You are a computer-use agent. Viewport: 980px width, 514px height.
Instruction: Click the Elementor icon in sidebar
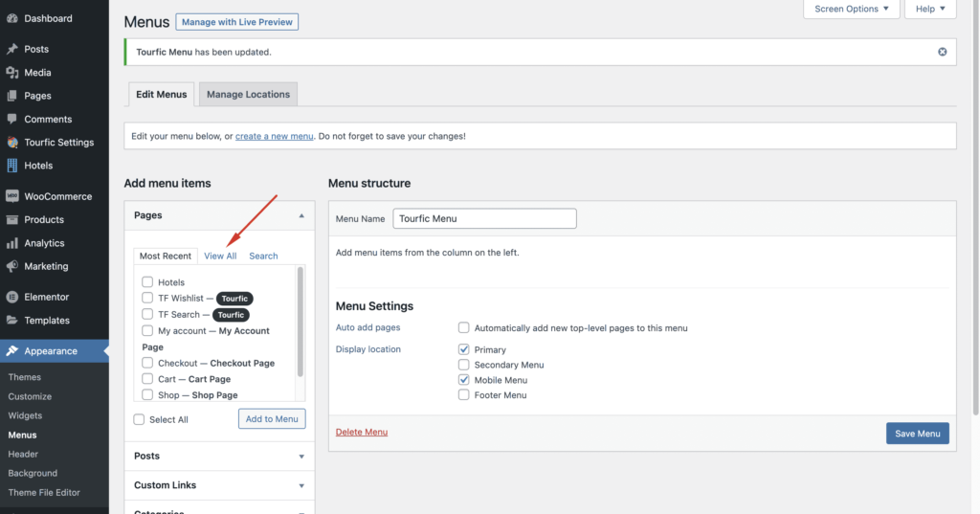[x=11, y=297]
